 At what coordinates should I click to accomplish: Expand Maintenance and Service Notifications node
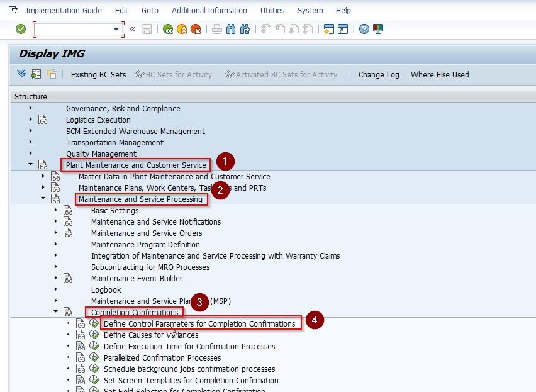[x=56, y=221]
